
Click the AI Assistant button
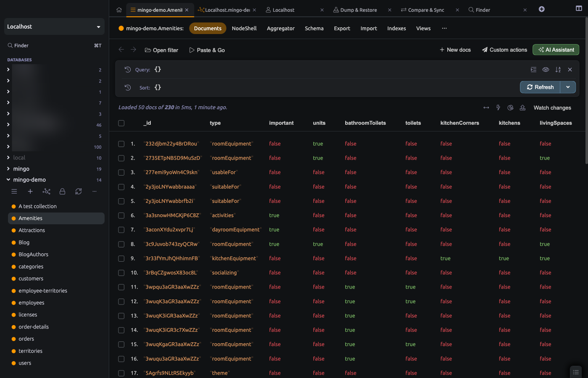[x=556, y=50]
